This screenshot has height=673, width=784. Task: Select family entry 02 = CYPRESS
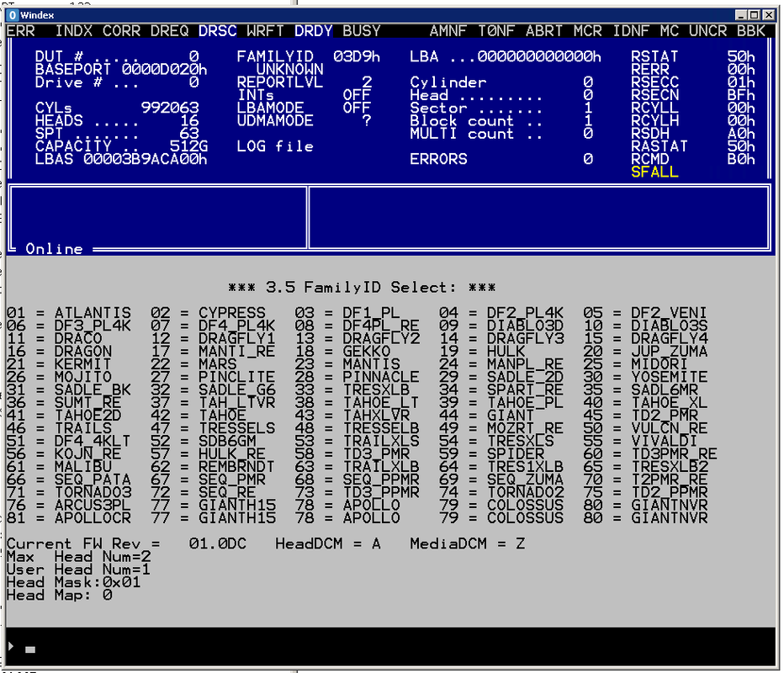coord(208,313)
